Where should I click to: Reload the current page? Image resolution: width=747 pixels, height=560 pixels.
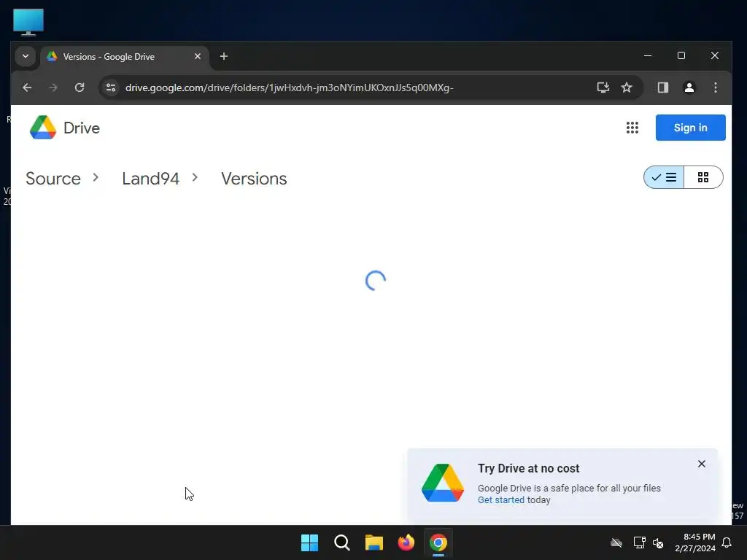click(x=80, y=87)
